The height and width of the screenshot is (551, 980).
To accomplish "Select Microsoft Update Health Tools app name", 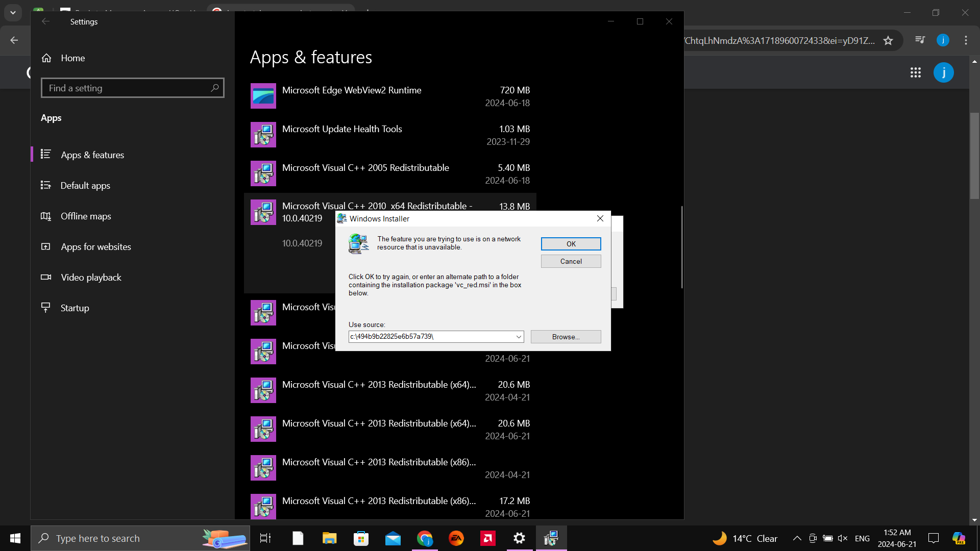I will tap(342, 129).
